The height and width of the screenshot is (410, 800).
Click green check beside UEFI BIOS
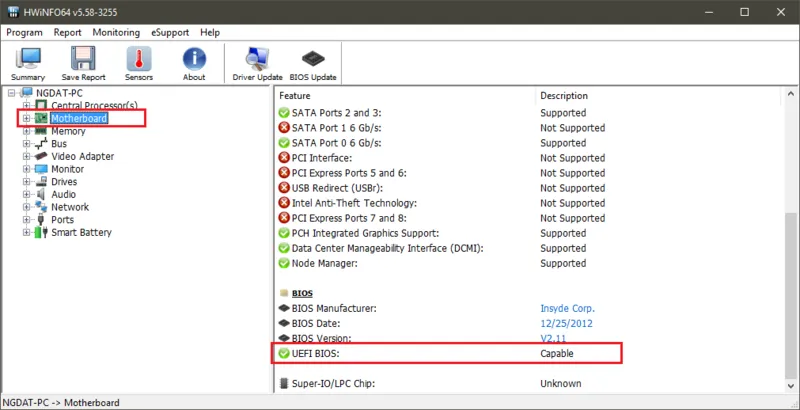click(284, 353)
